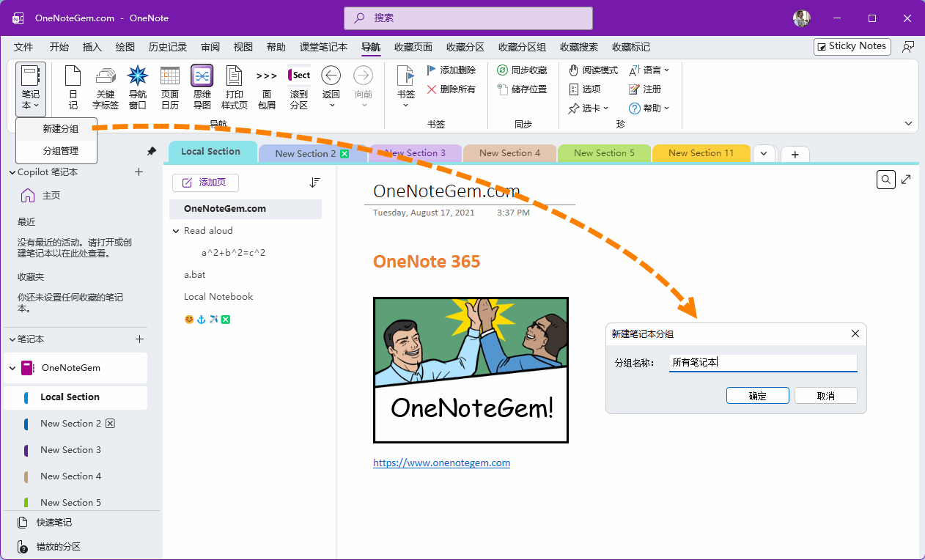Click 同步收藏 sync favorites
The height and width of the screenshot is (560, 925).
coord(522,70)
